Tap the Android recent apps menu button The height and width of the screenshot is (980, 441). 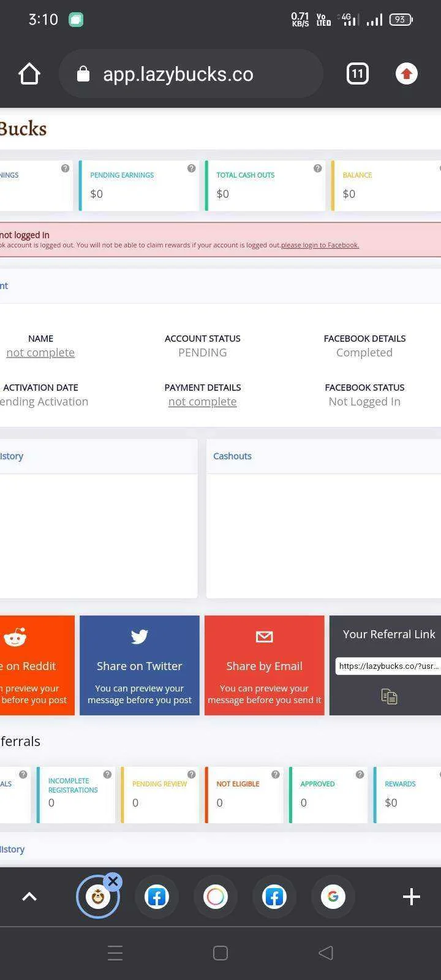[x=115, y=953]
